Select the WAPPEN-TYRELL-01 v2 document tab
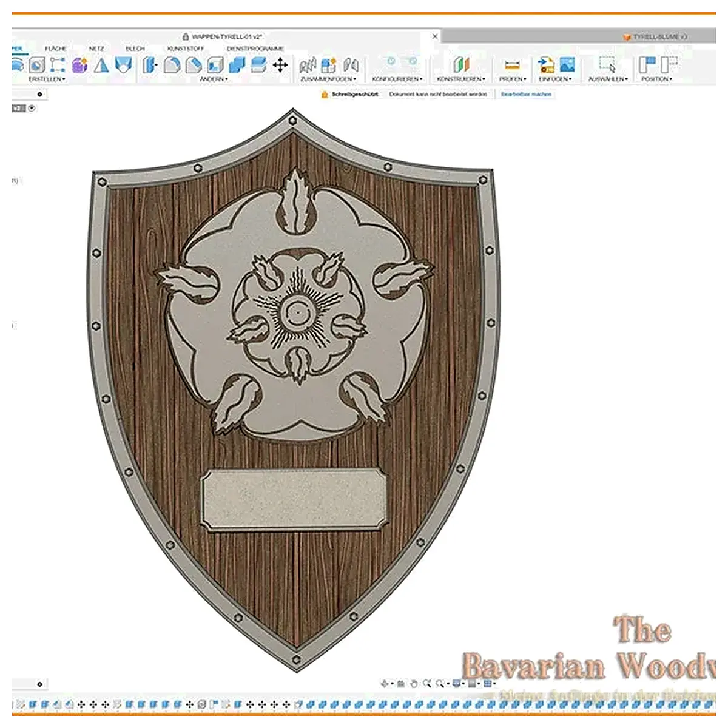Image resolution: width=728 pixels, height=728 pixels. (x=222, y=37)
